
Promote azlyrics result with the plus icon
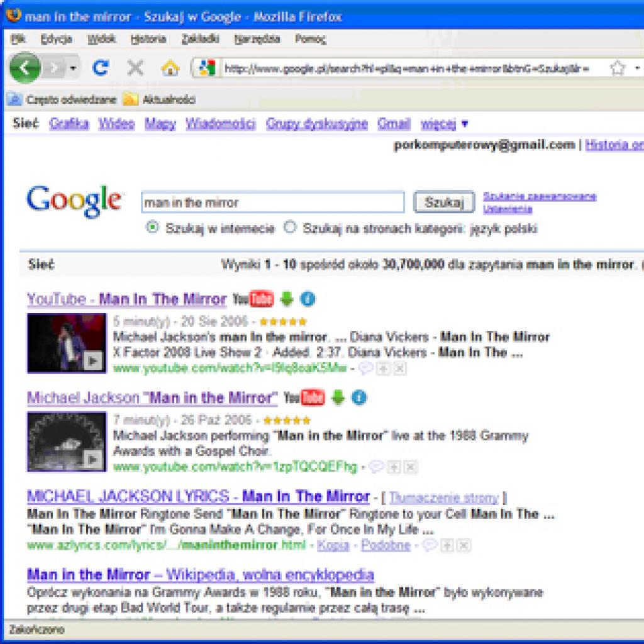pos(447,545)
